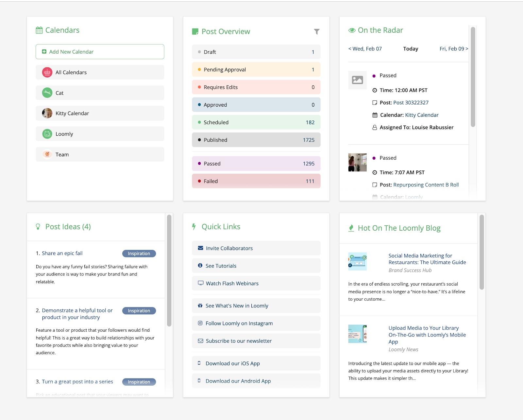Click the monitor icon beside Watch Flash Webinars
523x420 pixels.
pos(200,283)
